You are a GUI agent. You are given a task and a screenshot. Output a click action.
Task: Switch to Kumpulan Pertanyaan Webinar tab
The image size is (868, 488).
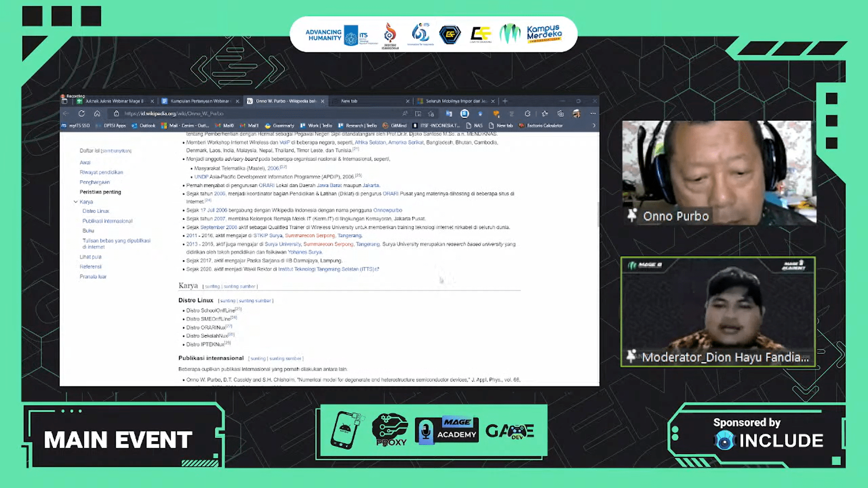coord(200,101)
